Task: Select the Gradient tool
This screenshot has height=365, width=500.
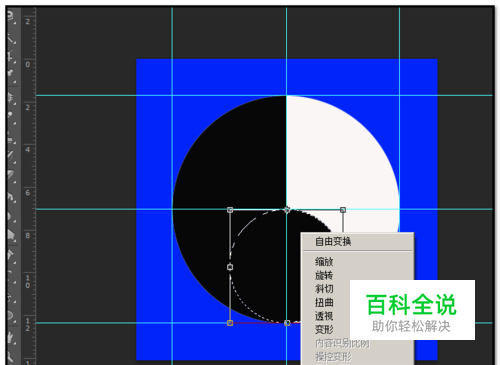Action: (11, 197)
